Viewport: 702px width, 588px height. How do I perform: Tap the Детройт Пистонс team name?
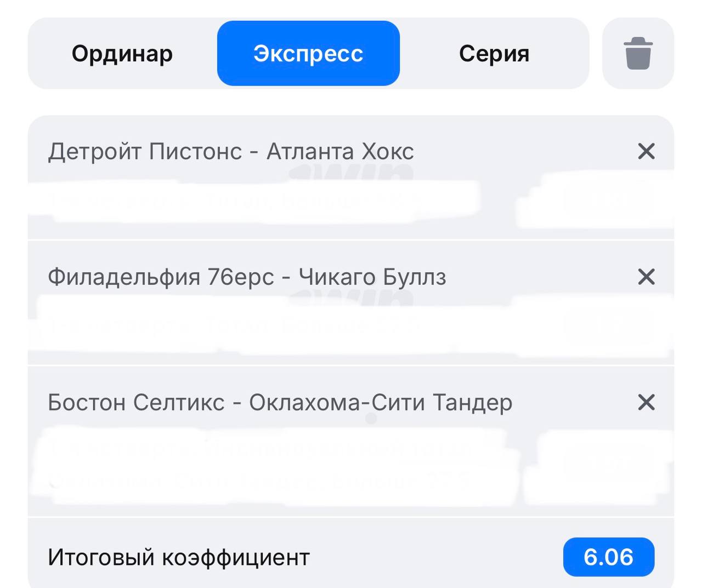(x=145, y=151)
